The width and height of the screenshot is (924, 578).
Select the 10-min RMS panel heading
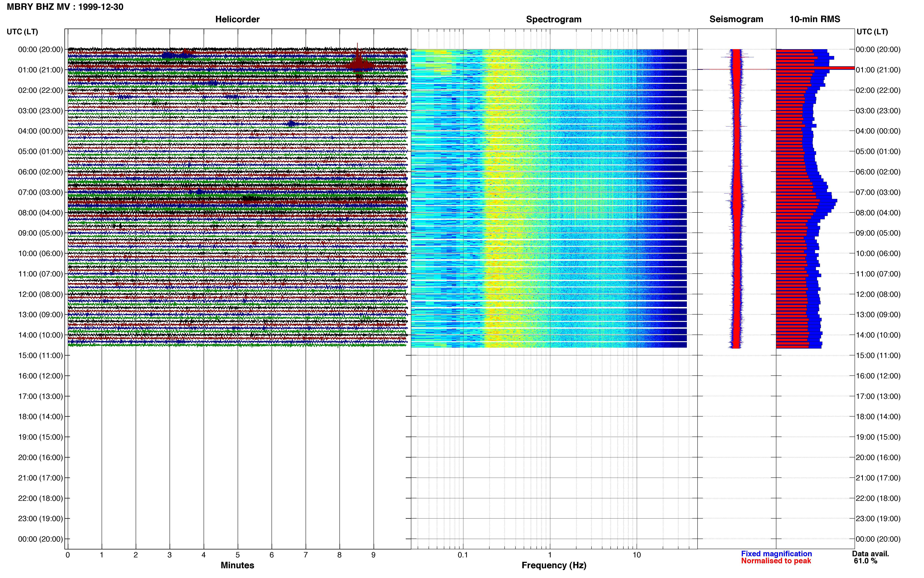tap(815, 19)
